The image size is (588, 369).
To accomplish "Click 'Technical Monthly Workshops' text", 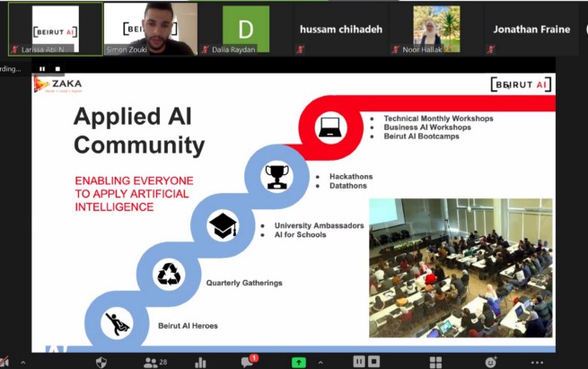I will click(438, 119).
